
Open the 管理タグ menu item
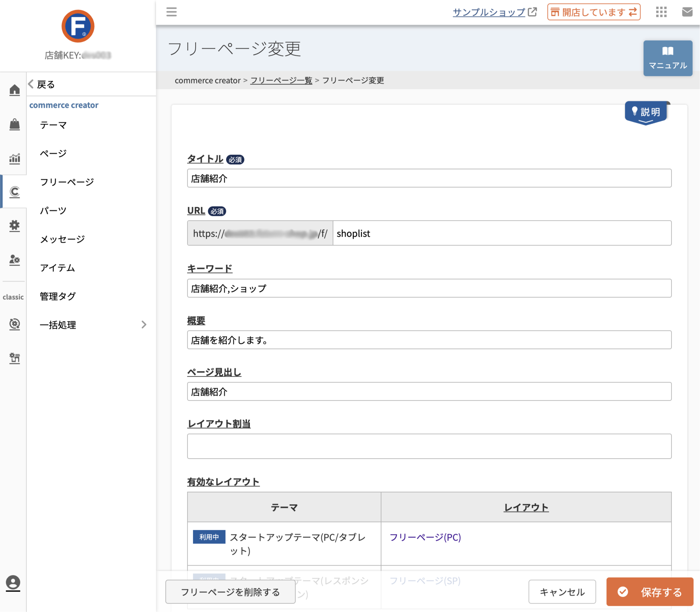(x=58, y=296)
